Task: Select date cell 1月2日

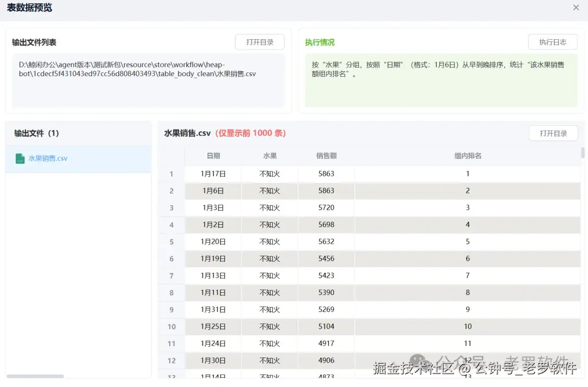Action: 213,225
